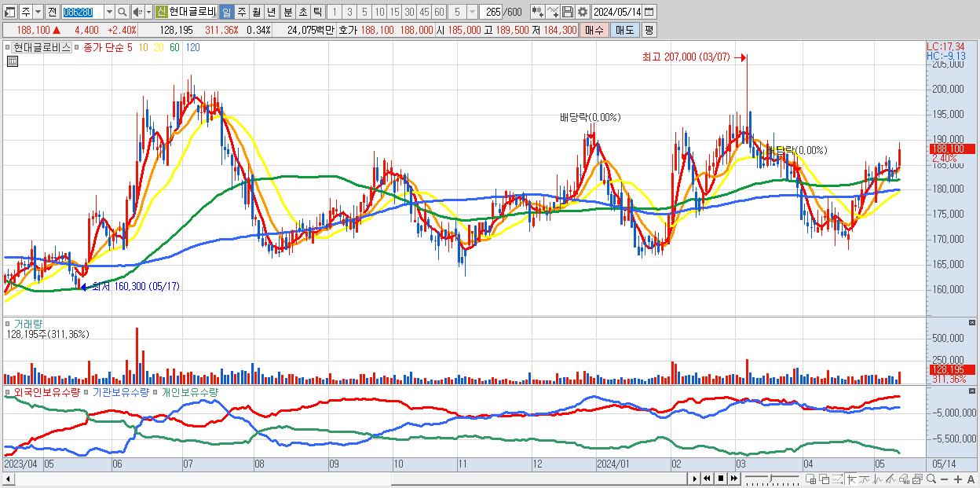Screen dimensions: 980x488
Task: Click the 3D box volume icon
Action: (x=904, y=479)
